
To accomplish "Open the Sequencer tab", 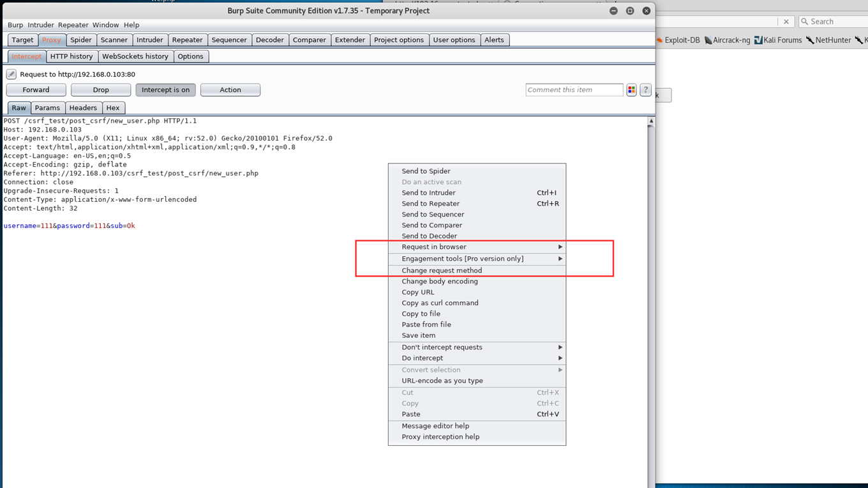I will coord(229,40).
